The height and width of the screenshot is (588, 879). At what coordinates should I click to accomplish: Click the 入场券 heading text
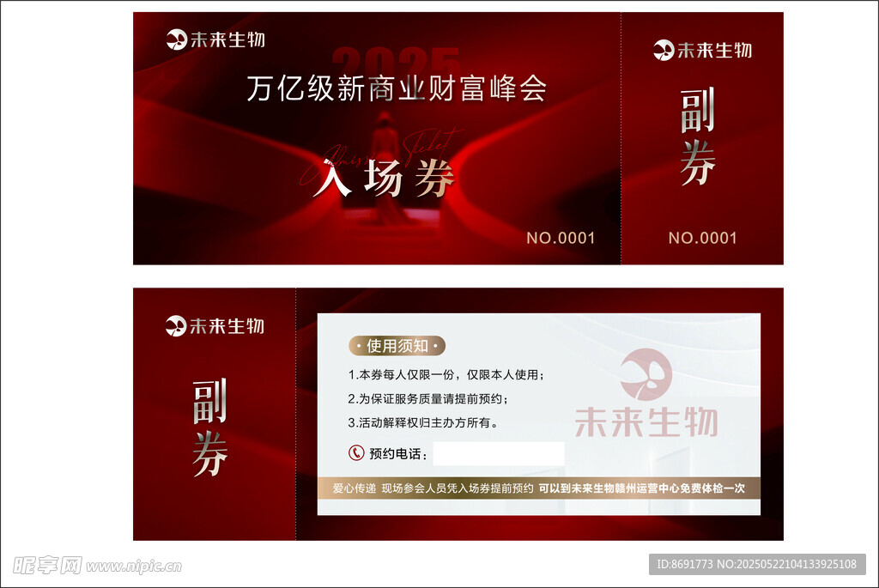pos(384,179)
